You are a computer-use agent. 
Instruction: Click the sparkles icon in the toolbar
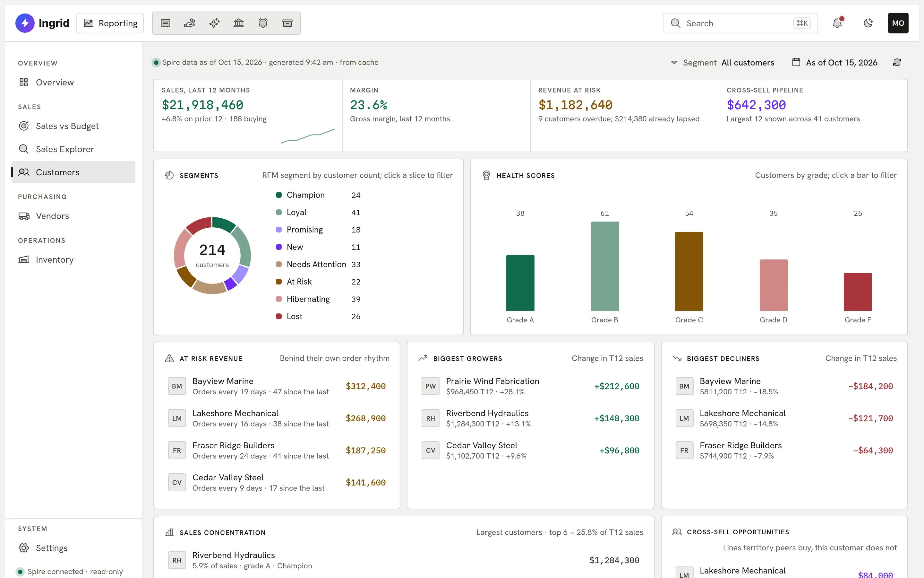pyautogui.click(x=214, y=23)
